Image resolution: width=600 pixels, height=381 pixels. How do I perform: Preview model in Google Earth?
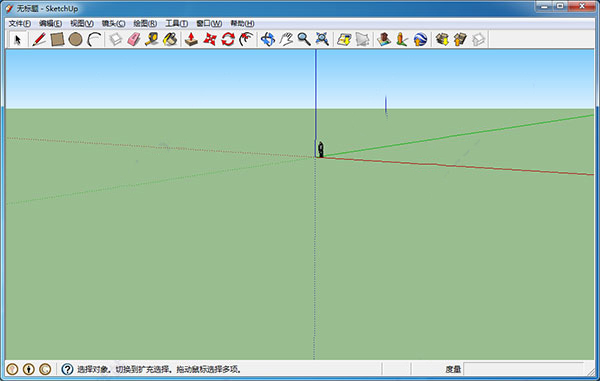[x=420, y=39]
